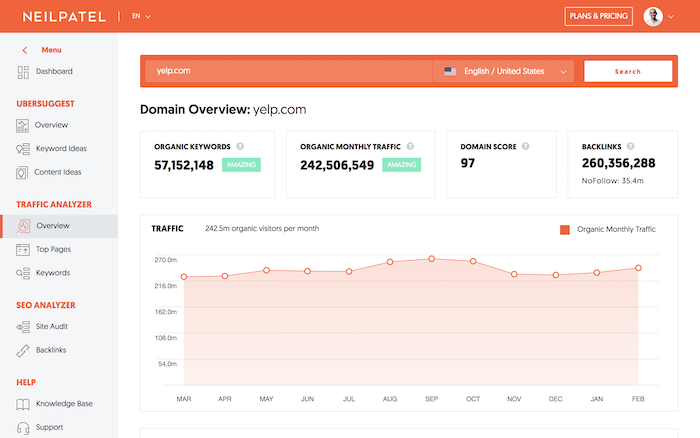Click the NoFollow: 35.4m text
This screenshot has width=700, height=438.
(612, 181)
